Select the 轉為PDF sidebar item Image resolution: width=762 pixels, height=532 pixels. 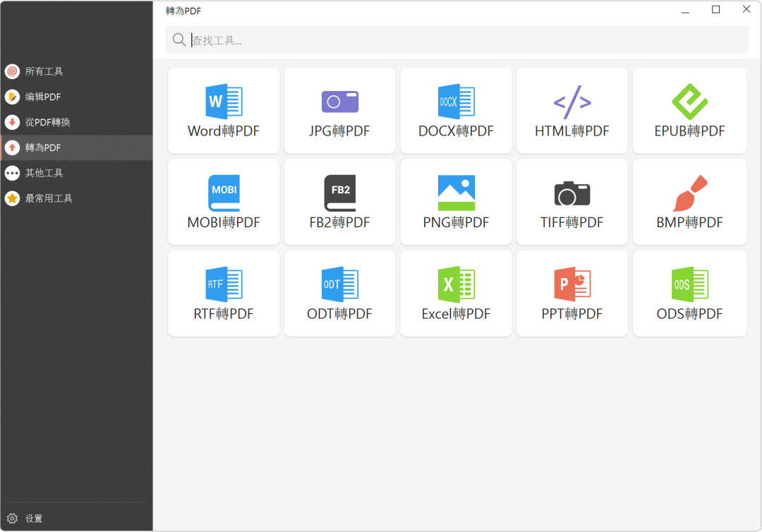tap(76, 147)
